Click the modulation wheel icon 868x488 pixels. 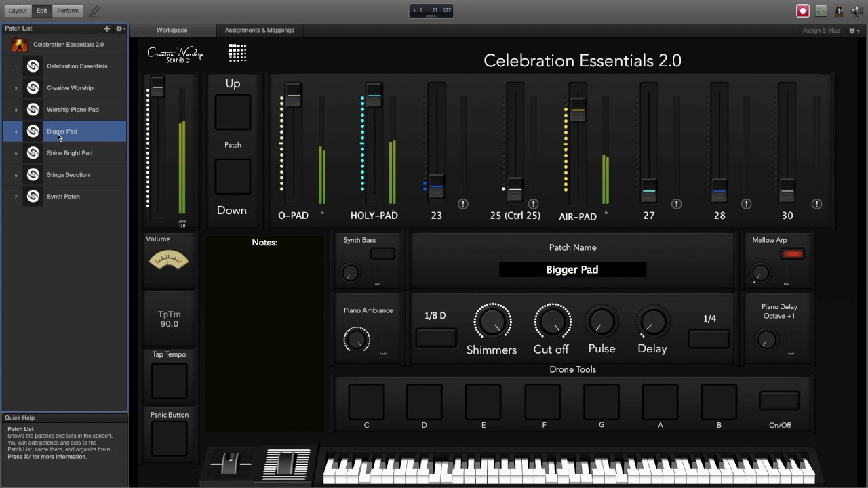pos(286,464)
